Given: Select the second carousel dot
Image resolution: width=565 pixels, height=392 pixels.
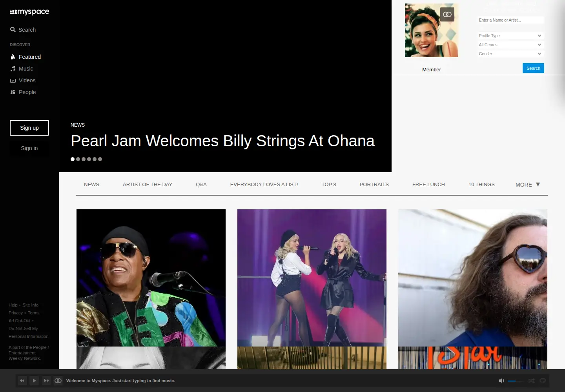Looking at the screenshot, I should (78, 159).
